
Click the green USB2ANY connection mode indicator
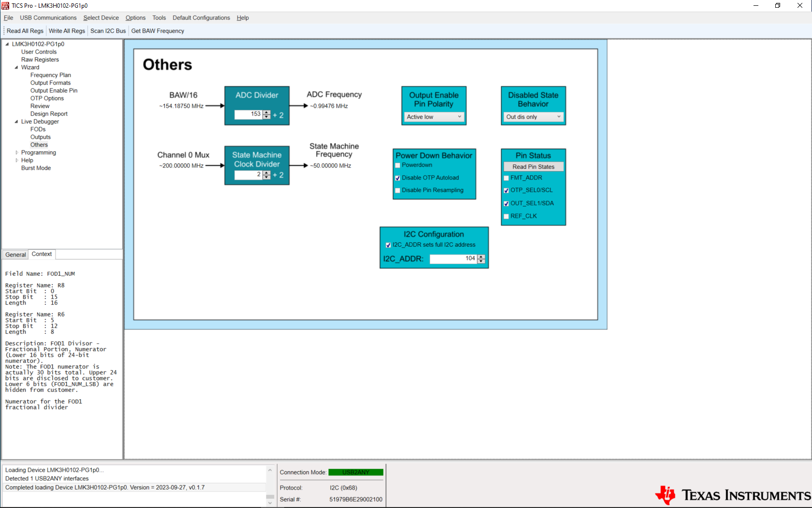tap(356, 472)
